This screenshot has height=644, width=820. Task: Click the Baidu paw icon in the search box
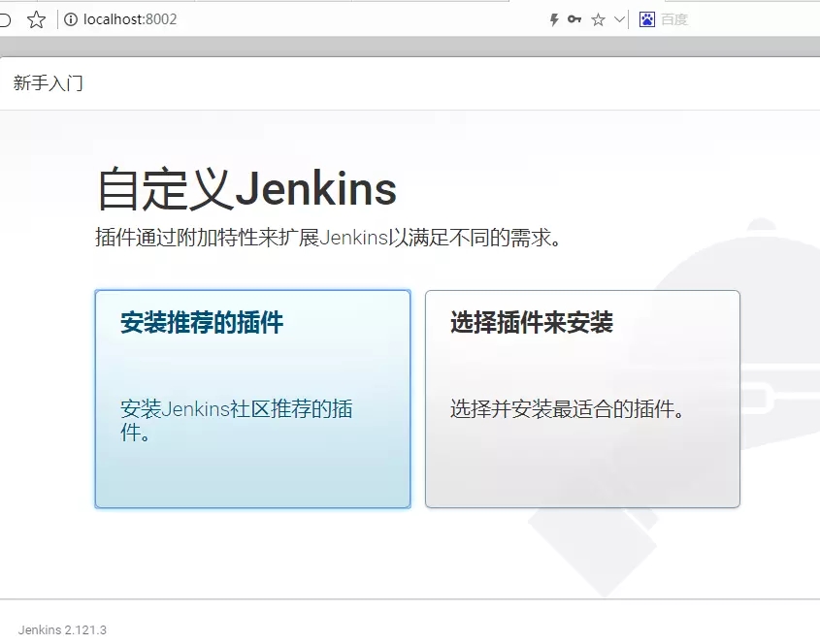tap(645, 17)
